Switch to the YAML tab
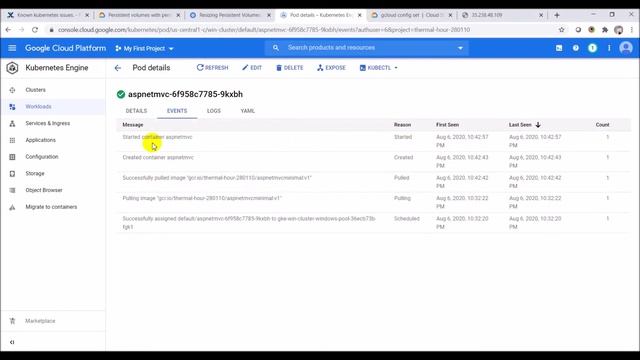The image size is (640, 360). [248, 111]
